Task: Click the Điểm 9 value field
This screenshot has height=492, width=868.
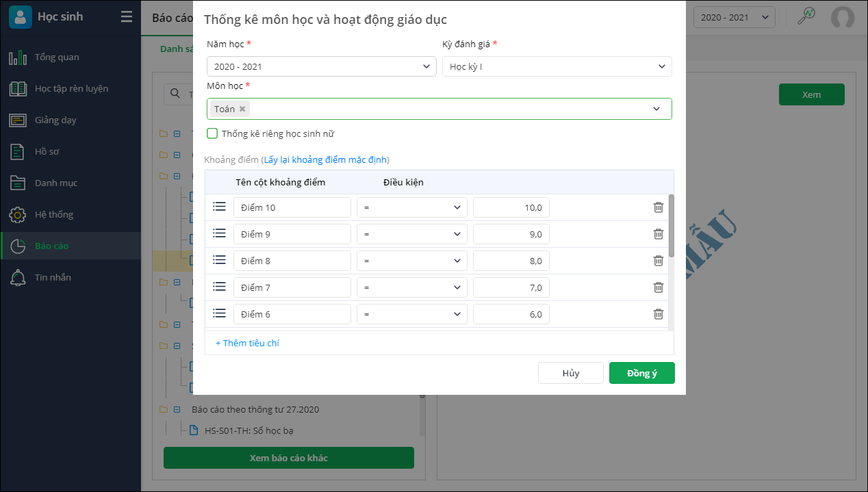Action: click(511, 234)
